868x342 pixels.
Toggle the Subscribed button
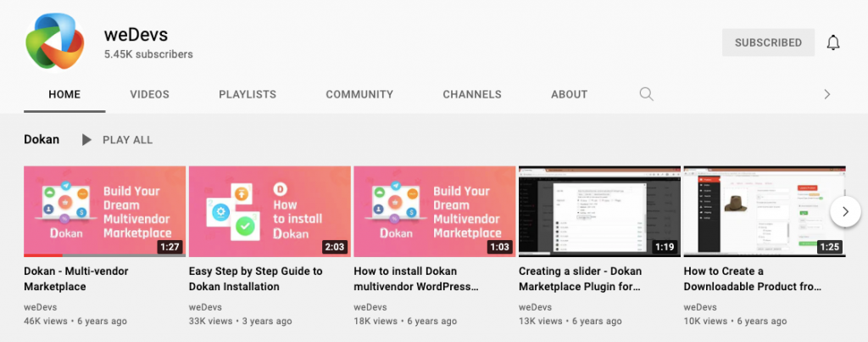tap(768, 42)
